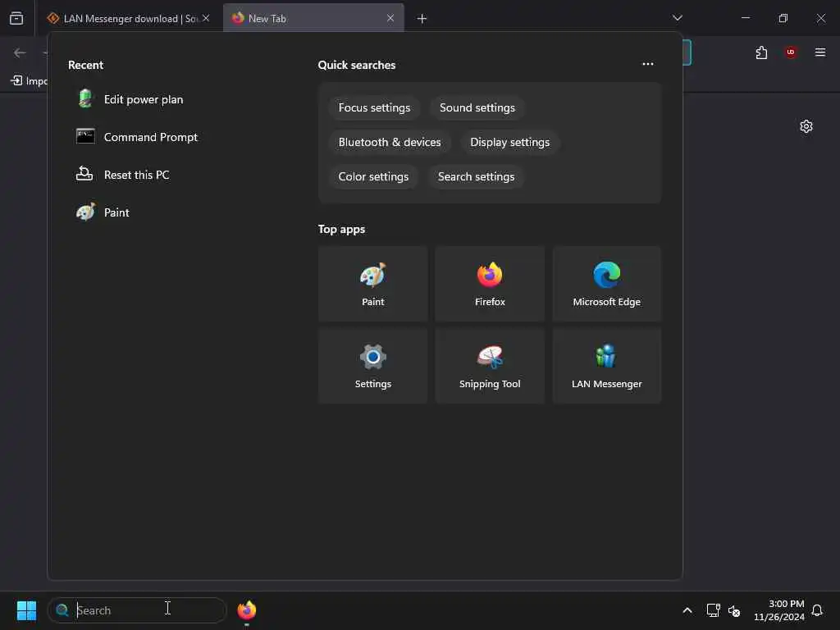Open the three-dot more options menu
The image size is (840, 630).
[x=647, y=64]
